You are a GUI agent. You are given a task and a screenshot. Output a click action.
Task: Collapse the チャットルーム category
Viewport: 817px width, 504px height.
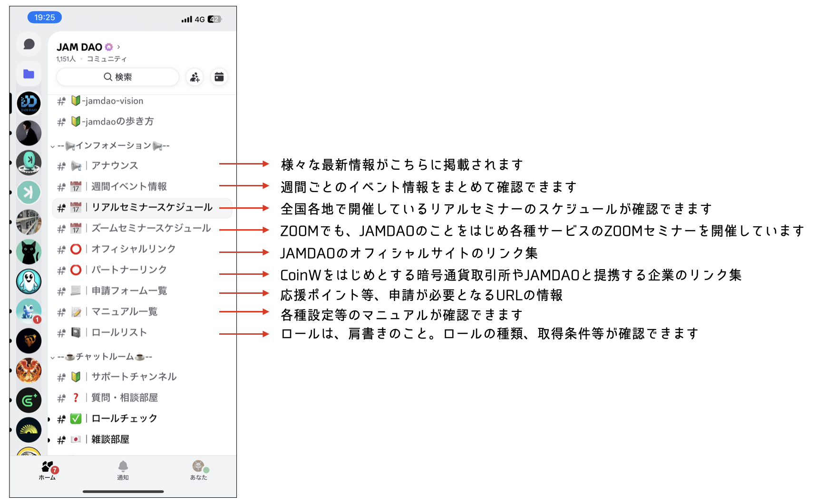53,357
